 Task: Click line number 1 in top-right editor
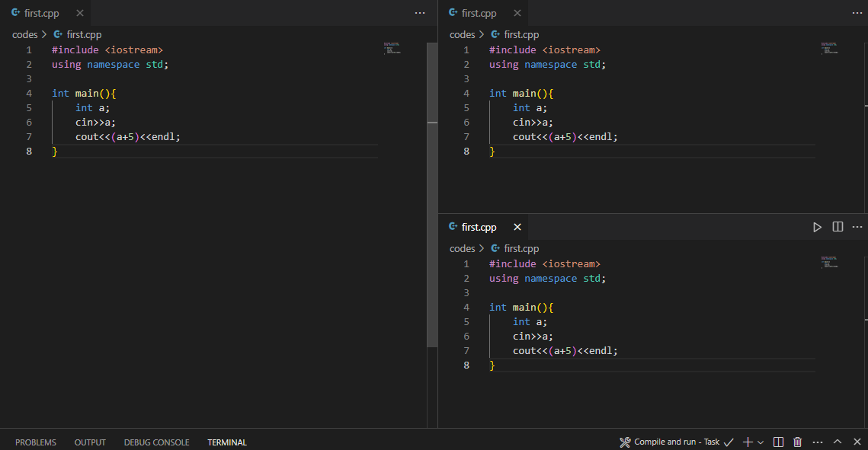click(x=466, y=50)
